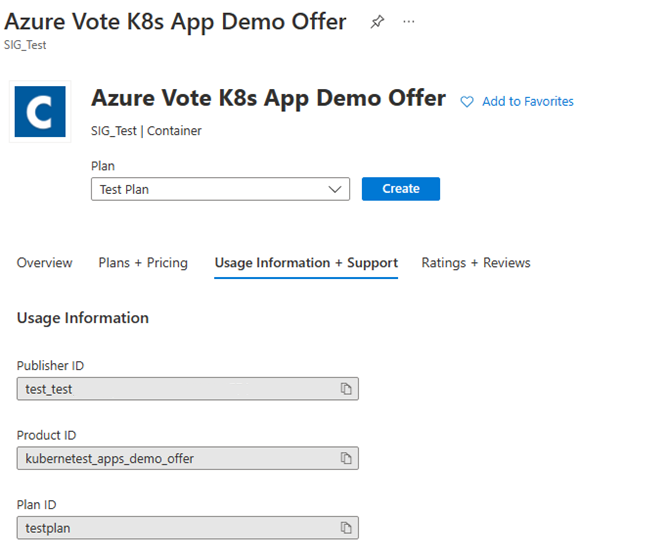Viewport: 669px width, 560px height.
Task: Open the ellipsis more options menu
Action: 408,22
